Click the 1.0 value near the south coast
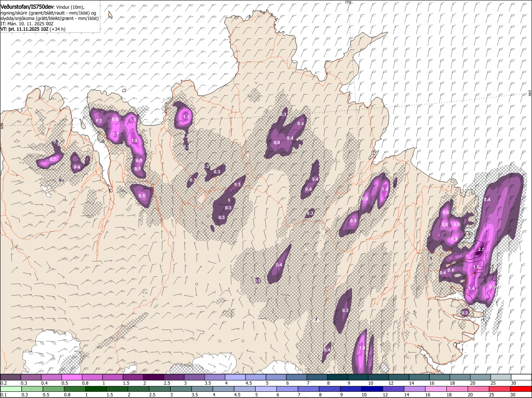The image size is (532, 398). click(x=362, y=348)
